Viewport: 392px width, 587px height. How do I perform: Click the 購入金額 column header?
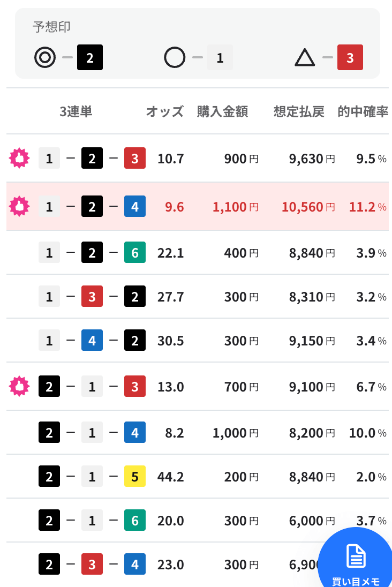pos(222,111)
